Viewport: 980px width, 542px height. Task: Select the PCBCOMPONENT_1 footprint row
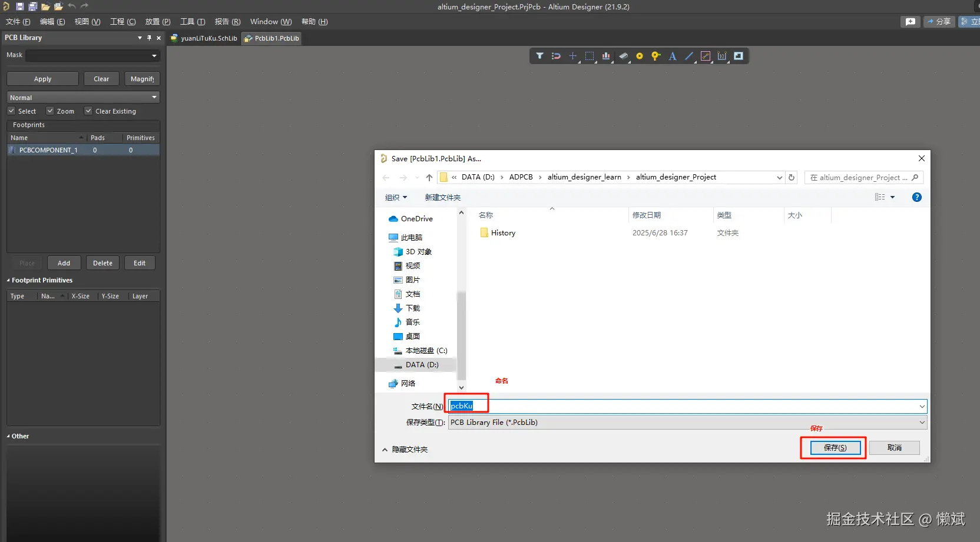pos(83,150)
